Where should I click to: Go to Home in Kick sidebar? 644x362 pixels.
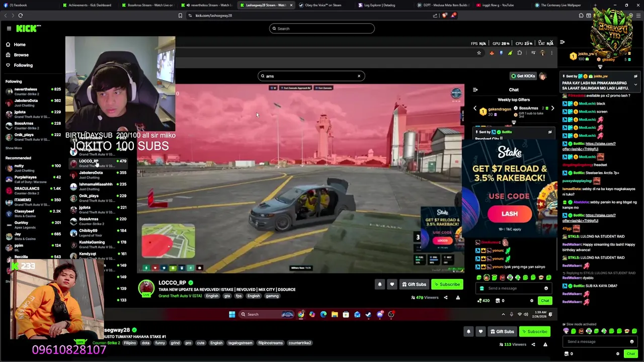pyautogui.click(x=20, y=45)
